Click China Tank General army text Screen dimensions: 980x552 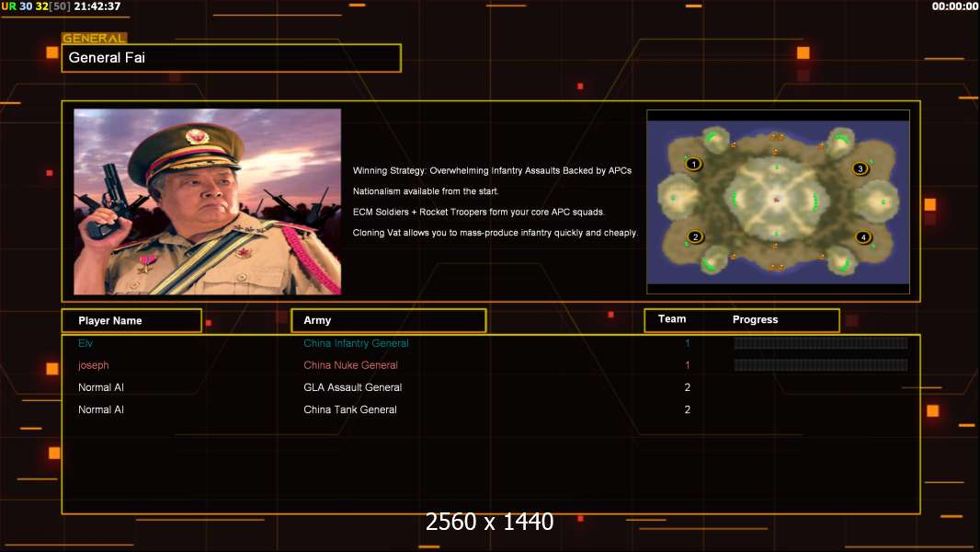350,409
